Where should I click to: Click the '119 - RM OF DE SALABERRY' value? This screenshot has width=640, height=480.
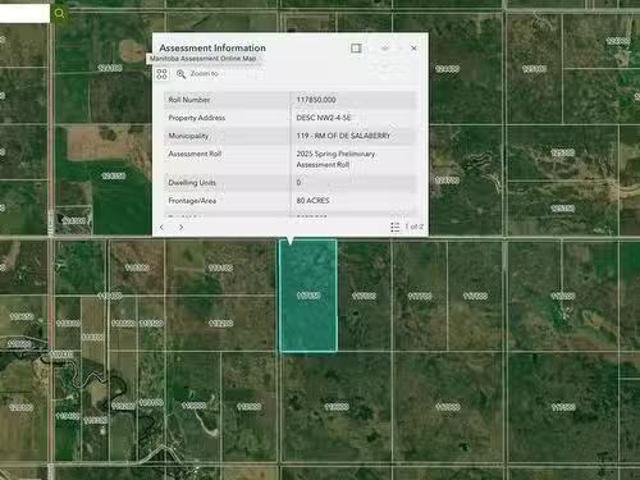point(343,136)
